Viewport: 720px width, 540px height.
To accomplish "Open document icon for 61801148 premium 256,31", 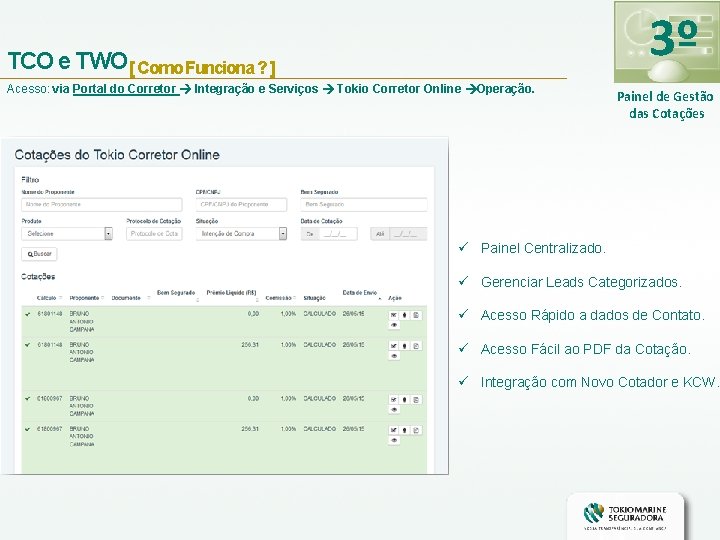I will [x=416, y=346].
